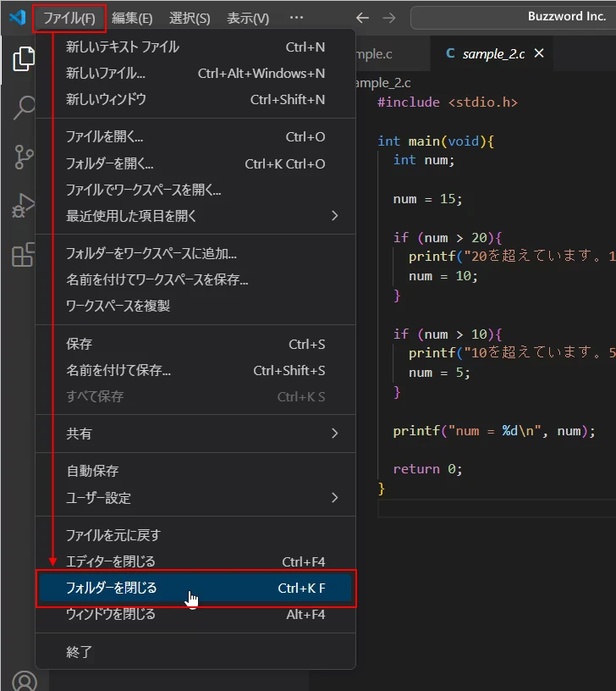Expand 最近使用した項目を開く submenu

click(195, 216)
